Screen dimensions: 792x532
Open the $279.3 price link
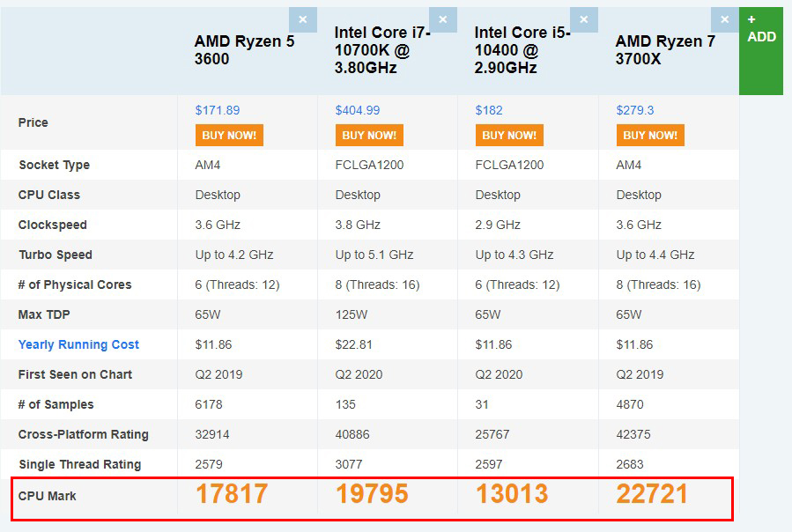pos(635,110)
